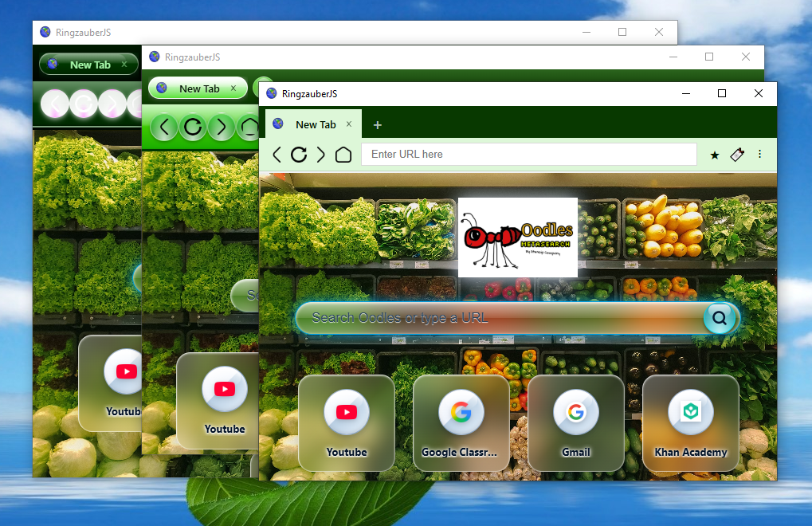Select New Tab in the middle green window

[198, 88]
